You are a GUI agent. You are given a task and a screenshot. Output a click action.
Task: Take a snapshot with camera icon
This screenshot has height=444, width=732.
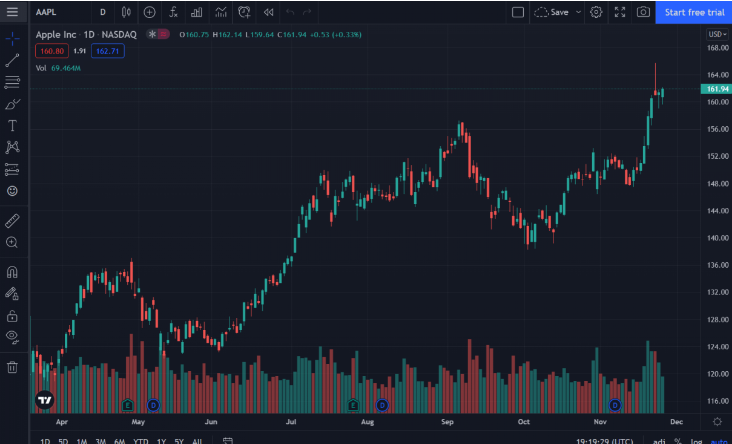tap(643, 12)
